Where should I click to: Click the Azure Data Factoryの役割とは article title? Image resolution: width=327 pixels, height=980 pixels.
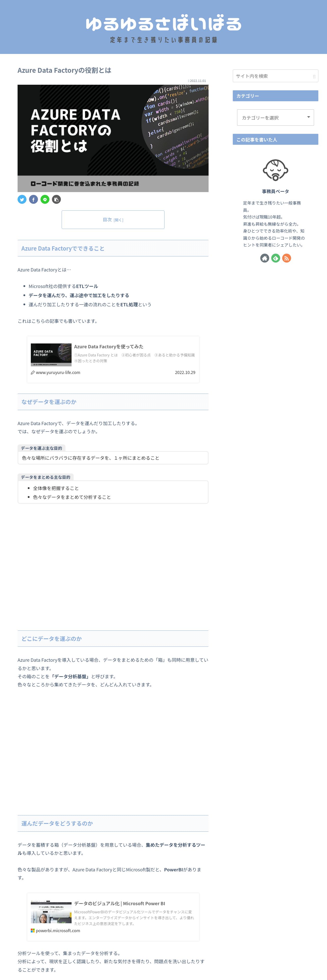tap(64, 70)
